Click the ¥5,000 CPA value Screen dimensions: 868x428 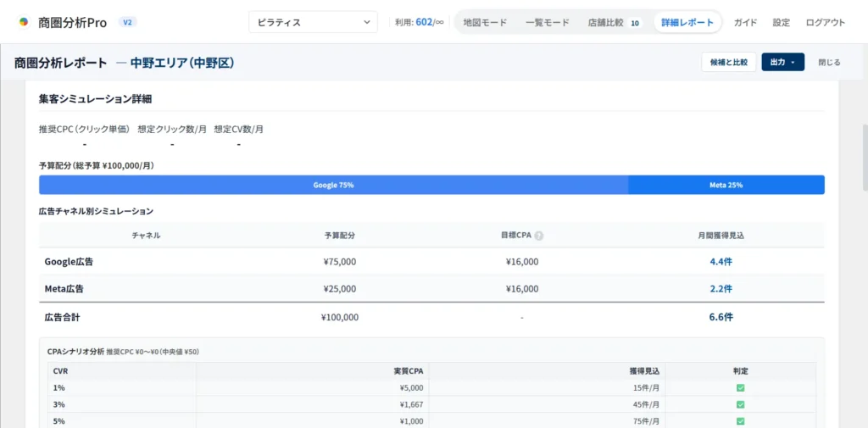pyautogui.click(x=411, y=387)
